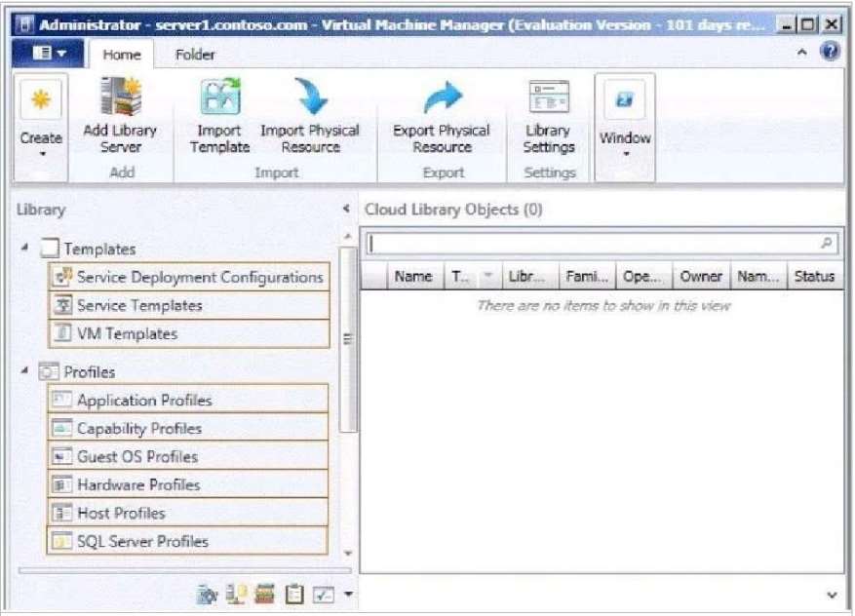
Task: Collapse the Profiles tree node arrow
Action: pos(25,370)
